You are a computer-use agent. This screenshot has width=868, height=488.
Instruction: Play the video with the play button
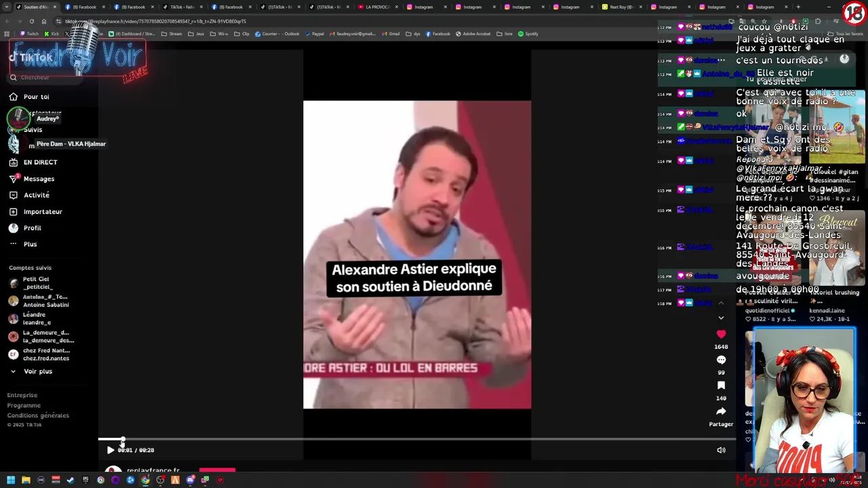tap(111, 450)
